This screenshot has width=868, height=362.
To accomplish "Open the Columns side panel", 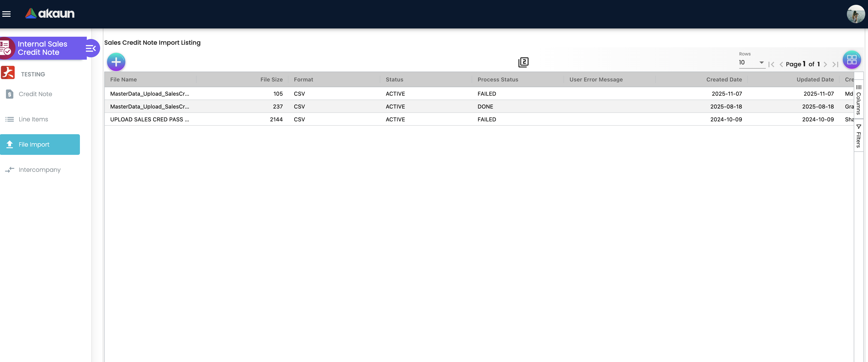I will (859, 100).
